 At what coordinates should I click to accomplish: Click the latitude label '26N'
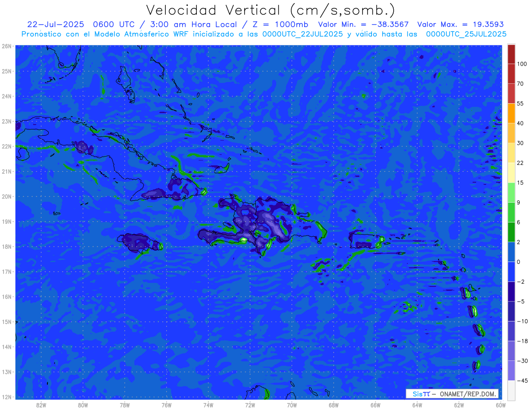tap(7, 46)
